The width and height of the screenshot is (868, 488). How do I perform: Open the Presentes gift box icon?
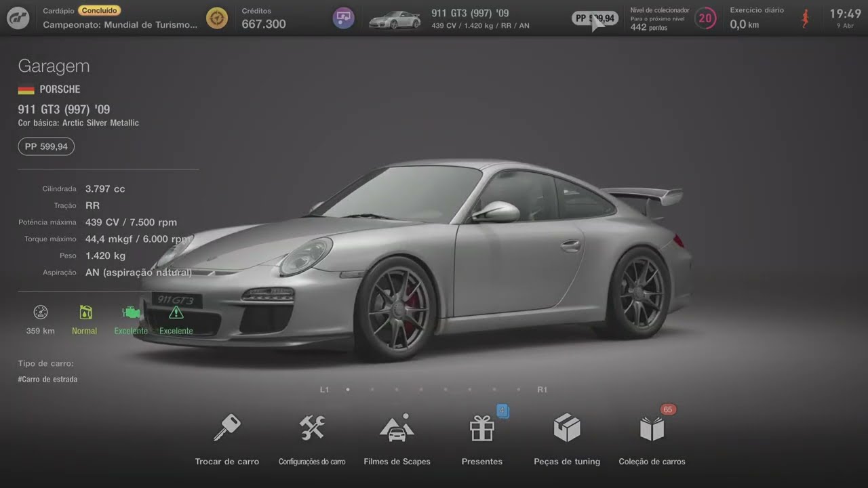(x=482, y=428)
